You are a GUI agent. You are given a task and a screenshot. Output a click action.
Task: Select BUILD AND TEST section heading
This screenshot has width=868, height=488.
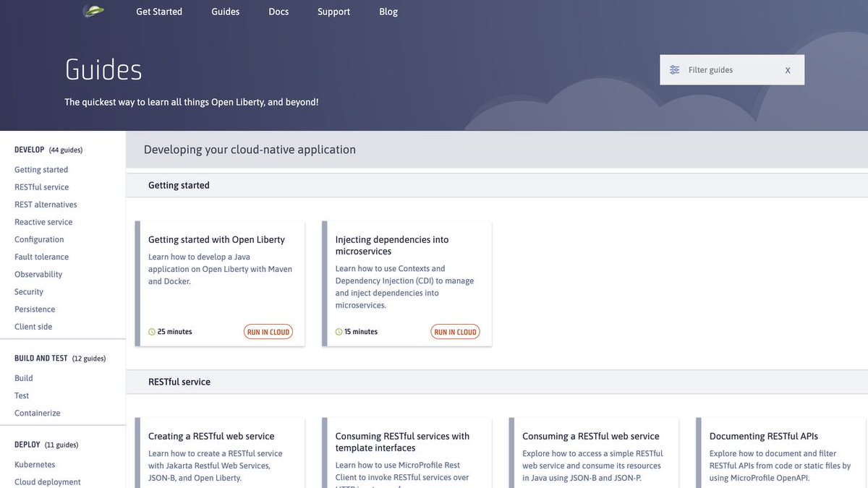[41, 358]
